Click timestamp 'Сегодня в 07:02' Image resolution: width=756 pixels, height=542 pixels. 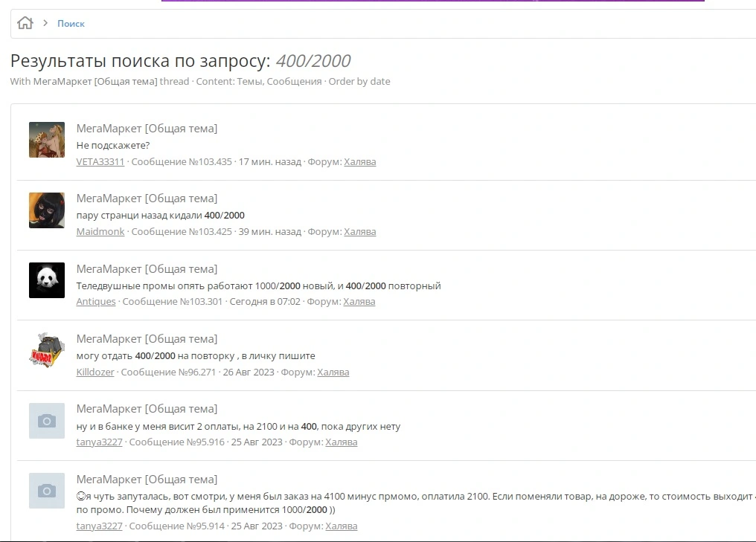(265, 302)
